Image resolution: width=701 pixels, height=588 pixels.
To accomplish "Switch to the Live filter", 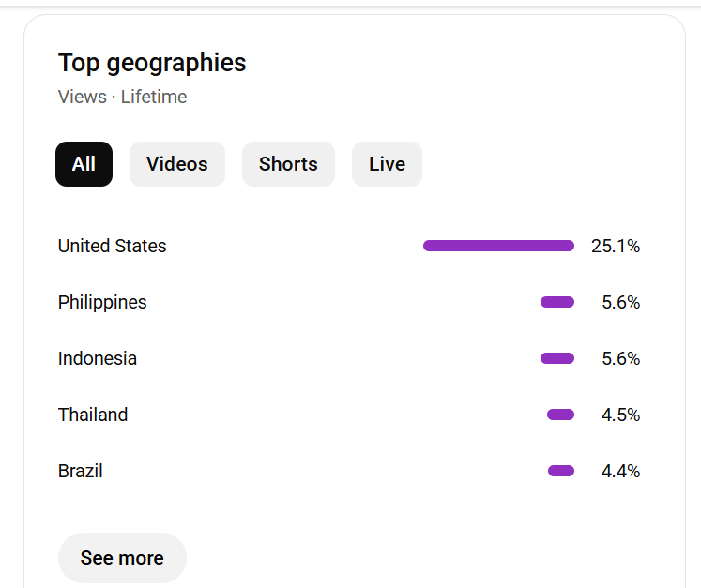I will 387,164.
